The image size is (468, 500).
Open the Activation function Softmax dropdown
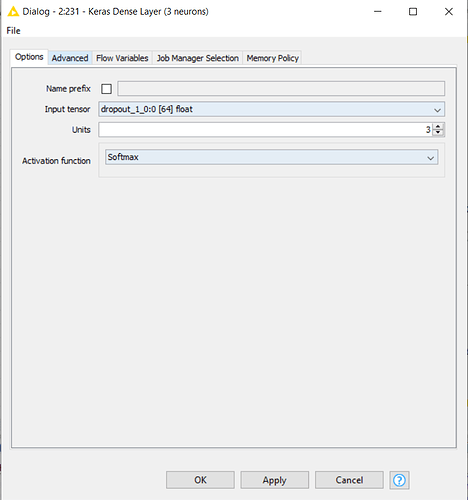[271, 157]
